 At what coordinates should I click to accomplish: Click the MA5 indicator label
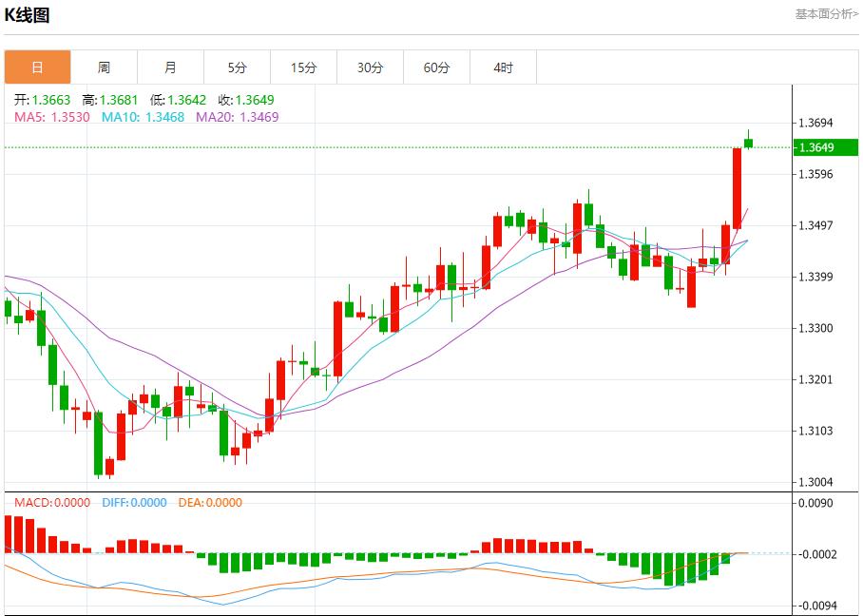[52, 117]
